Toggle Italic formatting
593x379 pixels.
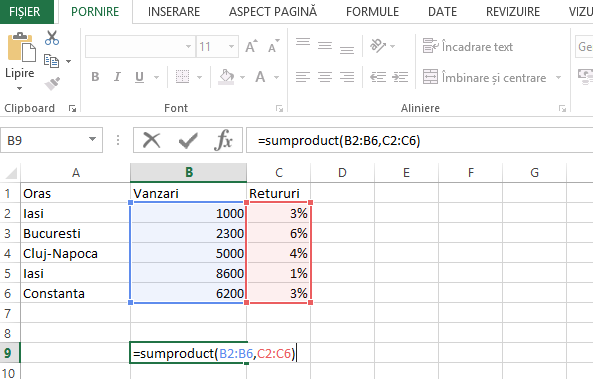(117, 77)
